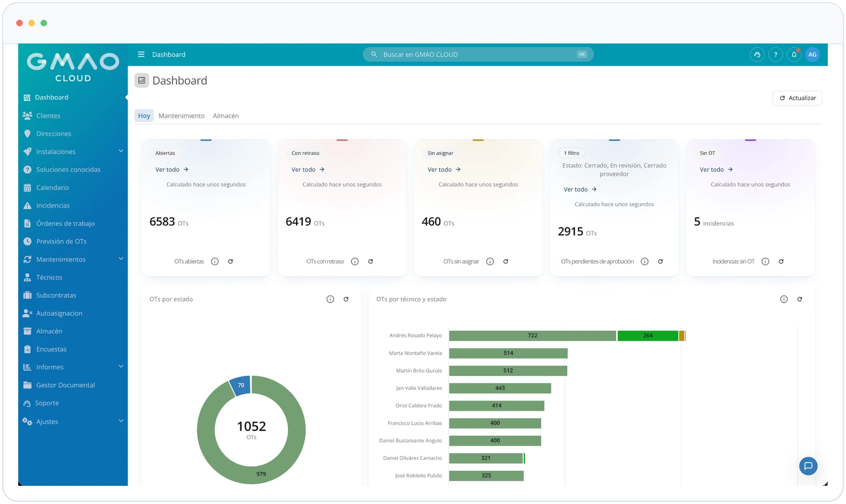Click the Marta Montaño Varela 514 bar
The width and height of the screenshot is (846, 504).
[x=508, y=353]
